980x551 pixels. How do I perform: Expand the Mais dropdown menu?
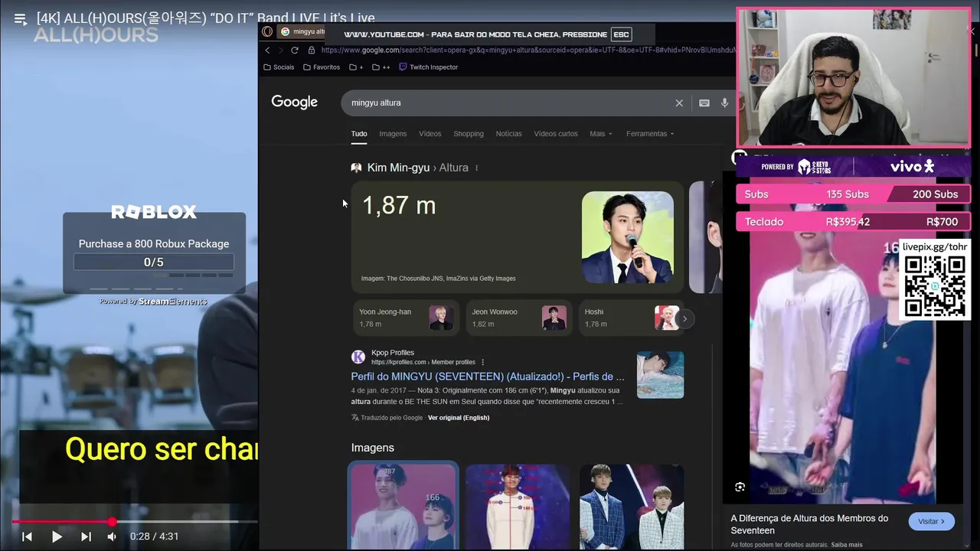pos(601,134)
